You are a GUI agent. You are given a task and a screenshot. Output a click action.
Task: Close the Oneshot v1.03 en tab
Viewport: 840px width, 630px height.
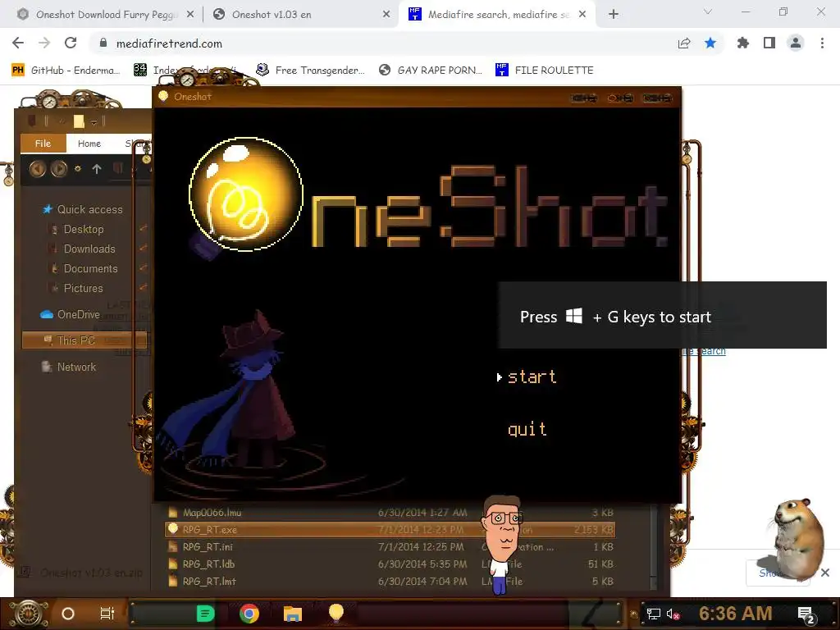tap(386, 15)
